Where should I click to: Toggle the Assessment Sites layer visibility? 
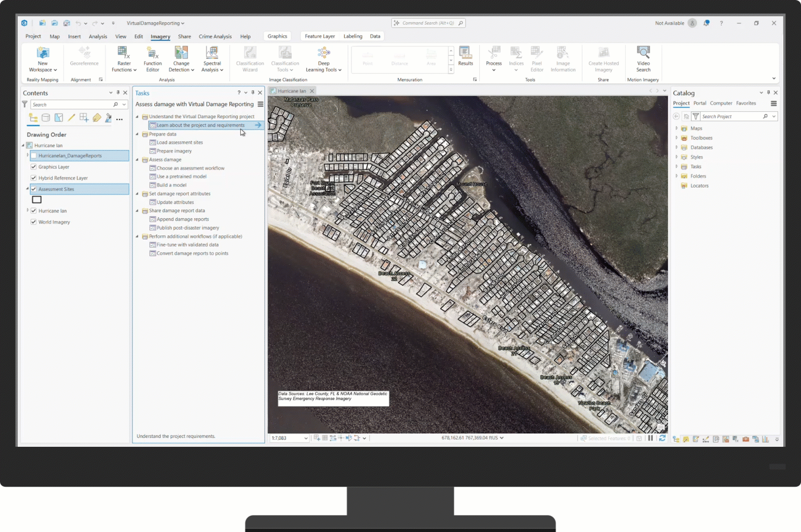tap(34, 189)
